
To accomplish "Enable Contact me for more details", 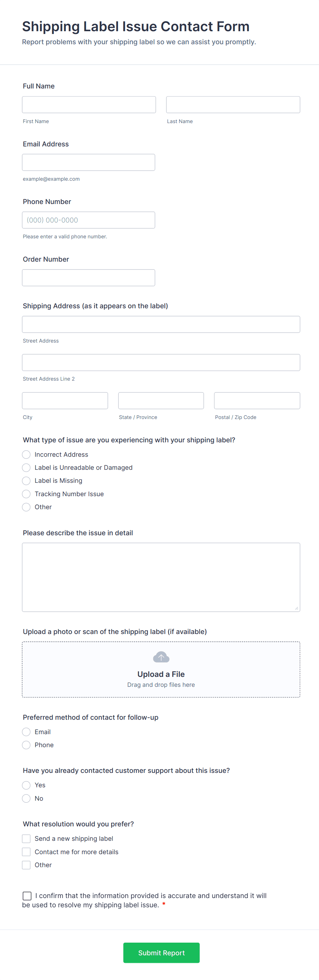I will pyautogui.click(x=26, y=852).
